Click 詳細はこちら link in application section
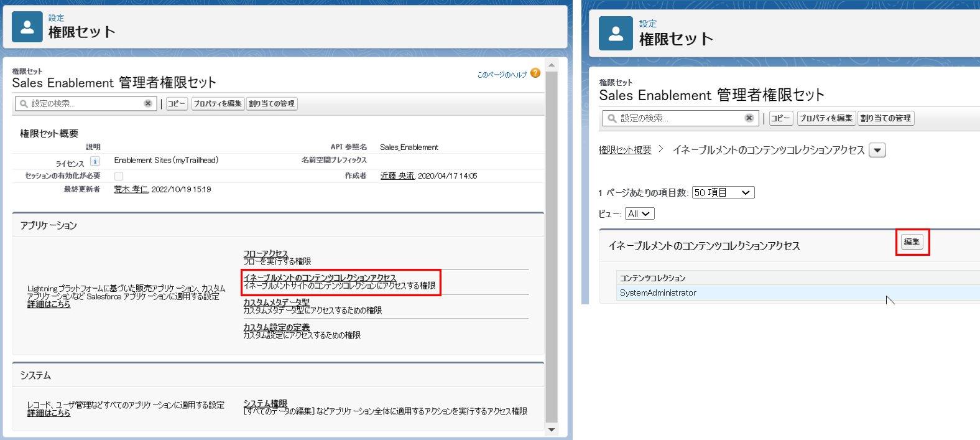Viewport: 980px width, 440px height. coord(49,304)
